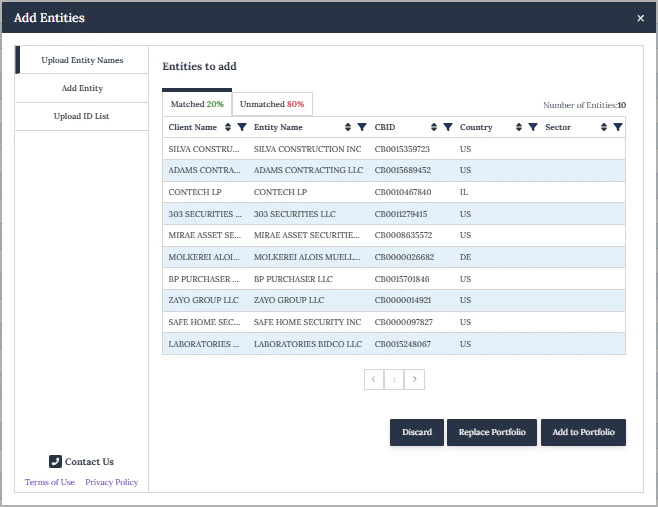This screenshot has height=507, width=658.
Task: Open the Upload ID List section
Action: coord(82,116)
